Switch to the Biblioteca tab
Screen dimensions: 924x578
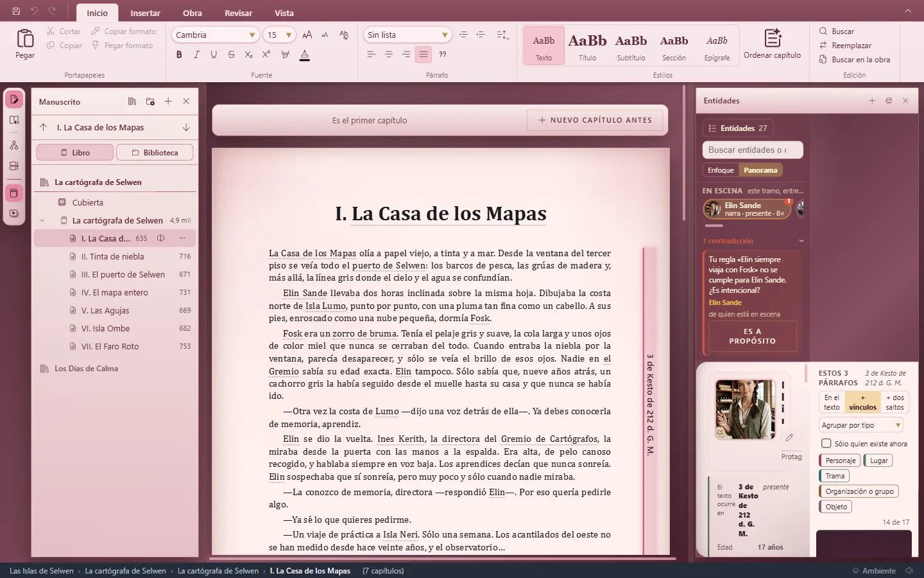coord(155,153)
